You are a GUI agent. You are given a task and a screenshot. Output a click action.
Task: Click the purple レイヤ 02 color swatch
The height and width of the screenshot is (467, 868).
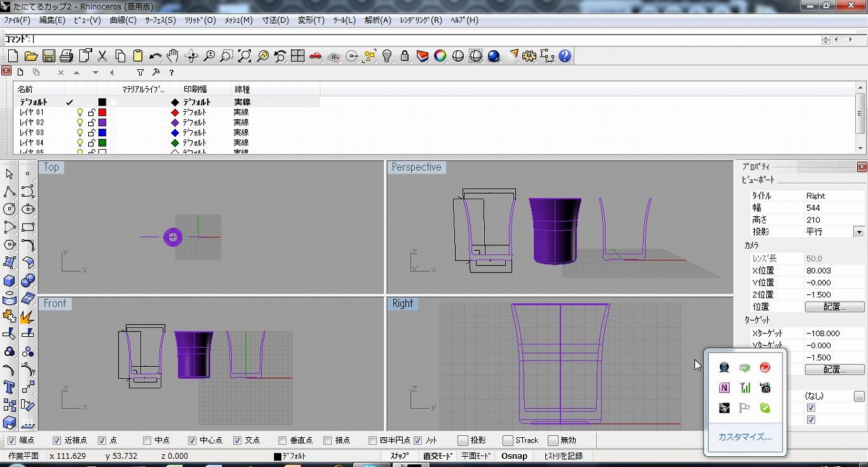tap(102, 123)
